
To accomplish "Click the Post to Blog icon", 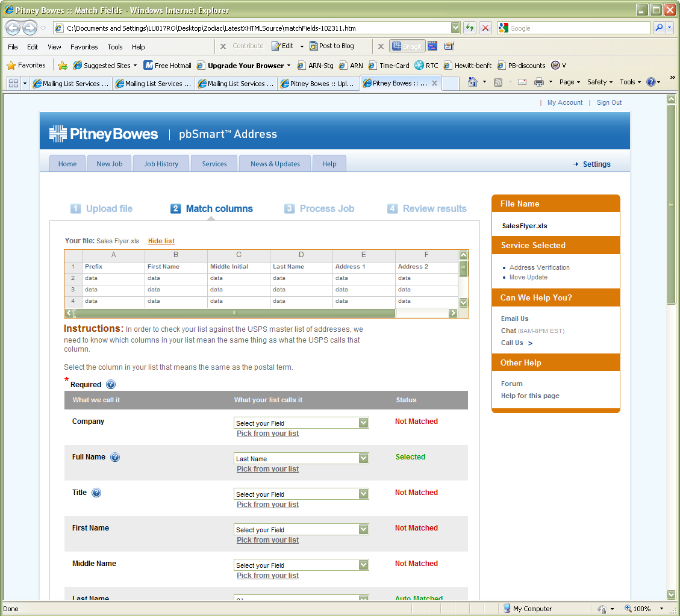I will (314, 46).
